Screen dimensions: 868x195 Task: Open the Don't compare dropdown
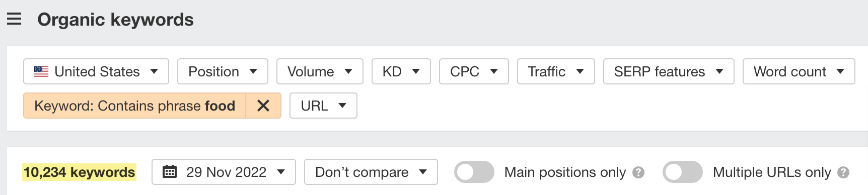[x=371, y=172]
